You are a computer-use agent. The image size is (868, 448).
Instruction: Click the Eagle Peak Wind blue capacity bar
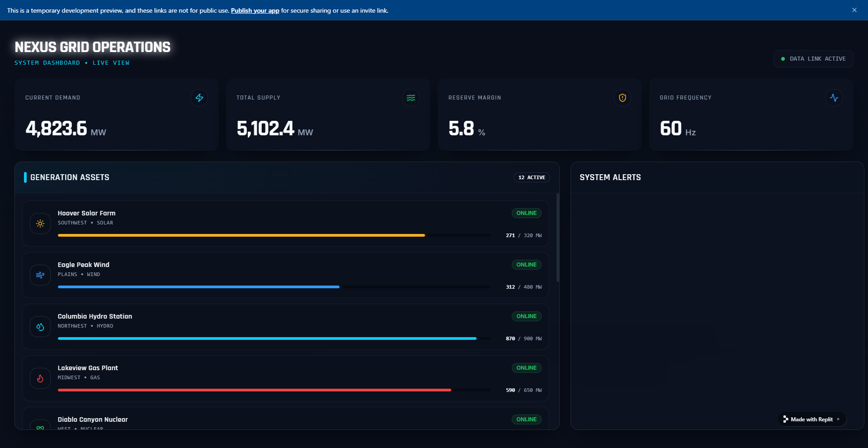click(x=198, y=287)
